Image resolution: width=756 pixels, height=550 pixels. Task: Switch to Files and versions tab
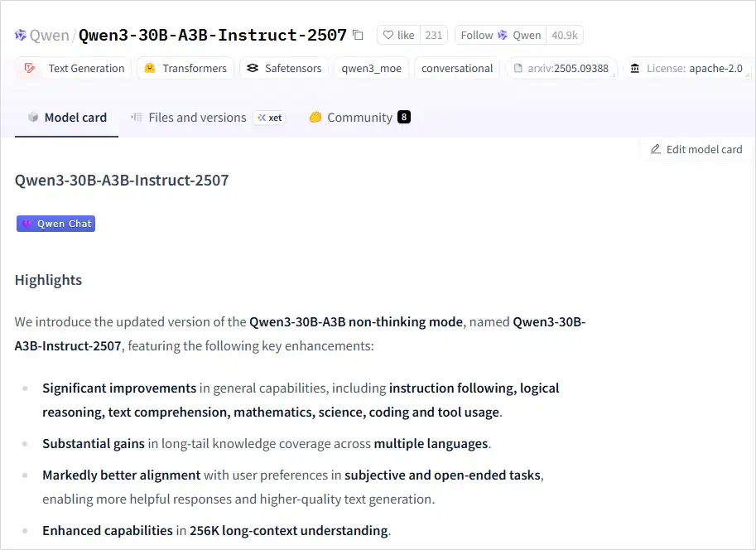[x=189, y=118]
